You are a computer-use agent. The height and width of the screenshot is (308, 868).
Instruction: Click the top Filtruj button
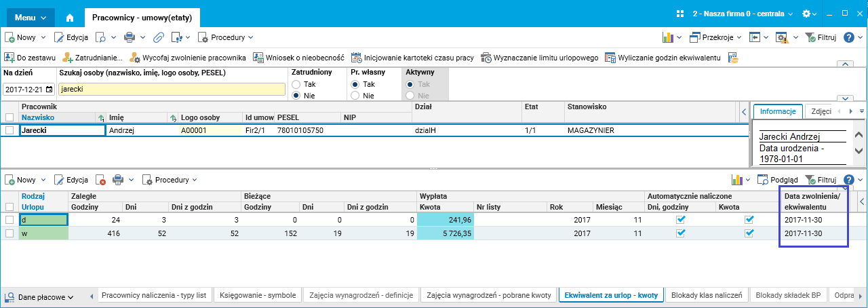click(x=821, y=37)
